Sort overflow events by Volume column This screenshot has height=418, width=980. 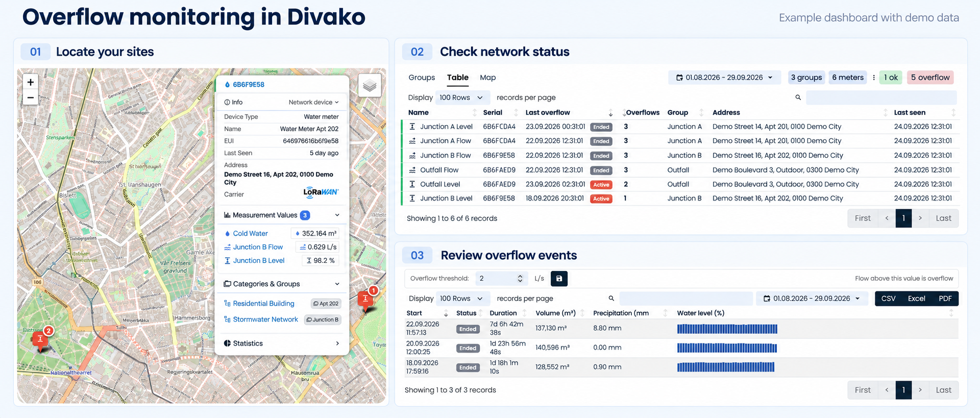point(582,313)
